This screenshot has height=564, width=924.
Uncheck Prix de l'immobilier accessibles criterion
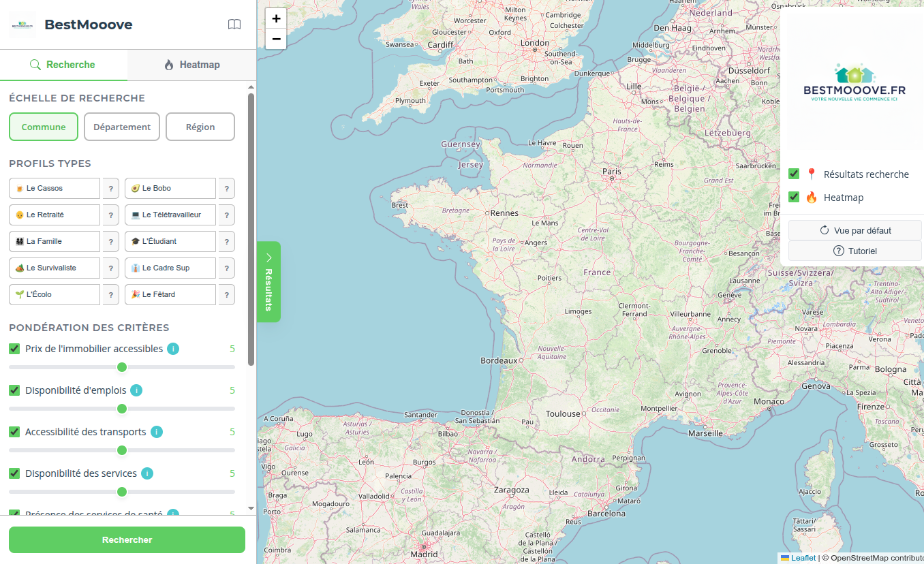[14, 349]
